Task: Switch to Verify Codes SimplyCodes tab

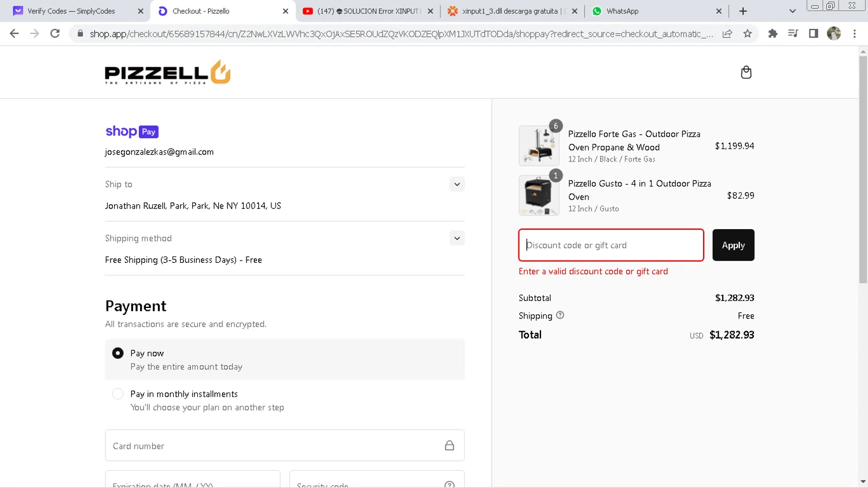Action: coord(71,11)
